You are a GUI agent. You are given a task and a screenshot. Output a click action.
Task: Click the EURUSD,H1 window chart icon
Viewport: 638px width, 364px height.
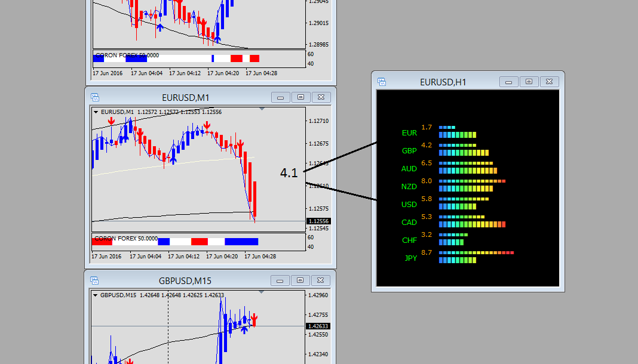pos(382,82)
